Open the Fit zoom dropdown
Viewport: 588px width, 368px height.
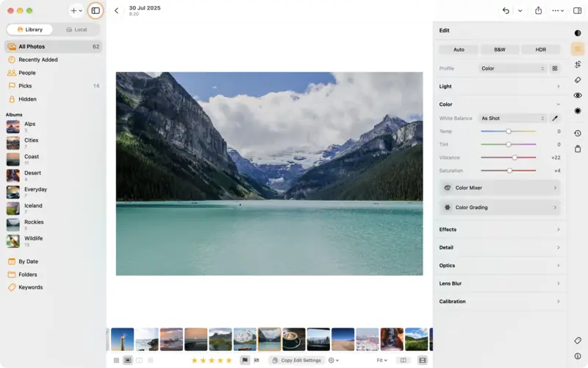point(381,360)
